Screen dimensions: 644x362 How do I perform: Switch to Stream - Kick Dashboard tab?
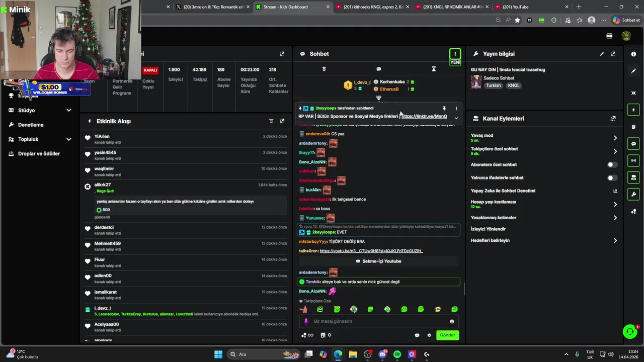pos(292,7)
